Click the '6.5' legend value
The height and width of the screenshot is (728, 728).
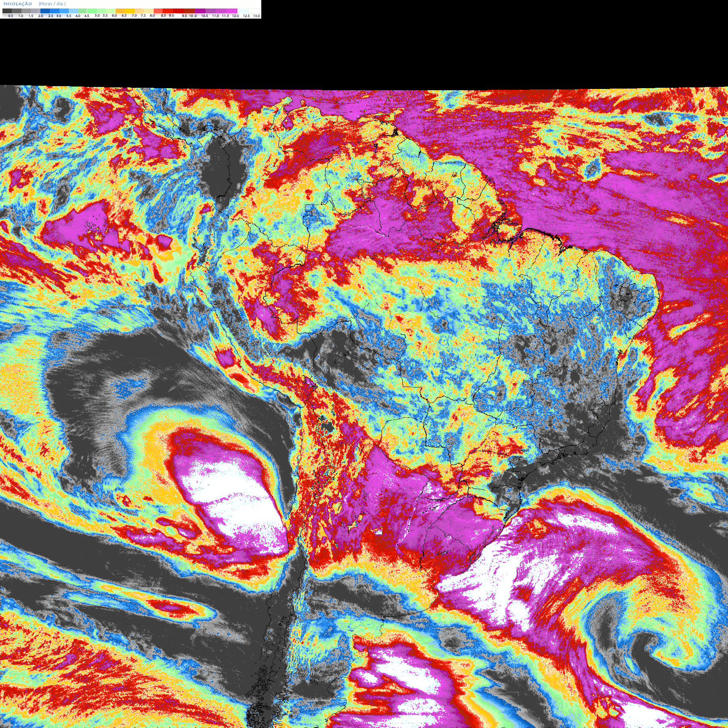coord(124,15)
